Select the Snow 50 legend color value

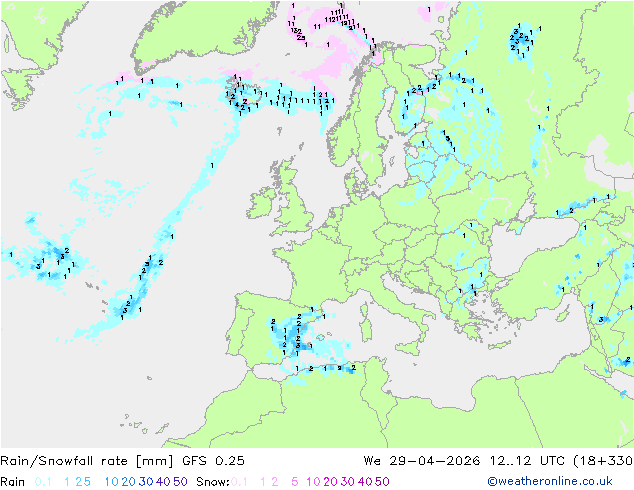tap(382, 482)
